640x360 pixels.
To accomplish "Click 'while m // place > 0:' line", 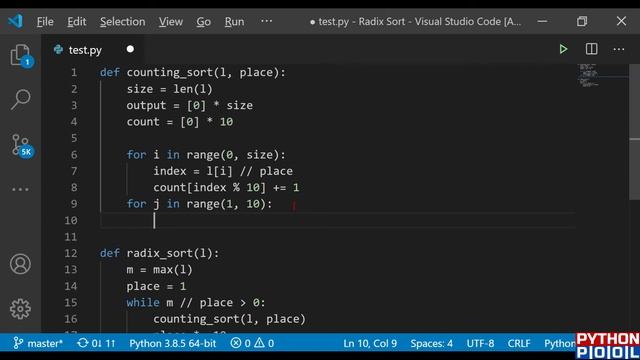I will point(196,302).
